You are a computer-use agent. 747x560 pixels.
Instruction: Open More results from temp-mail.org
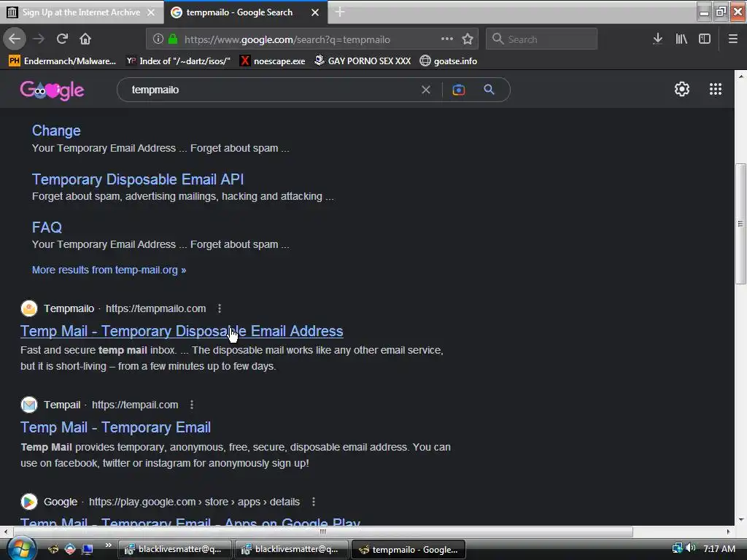tap(109, 270)
